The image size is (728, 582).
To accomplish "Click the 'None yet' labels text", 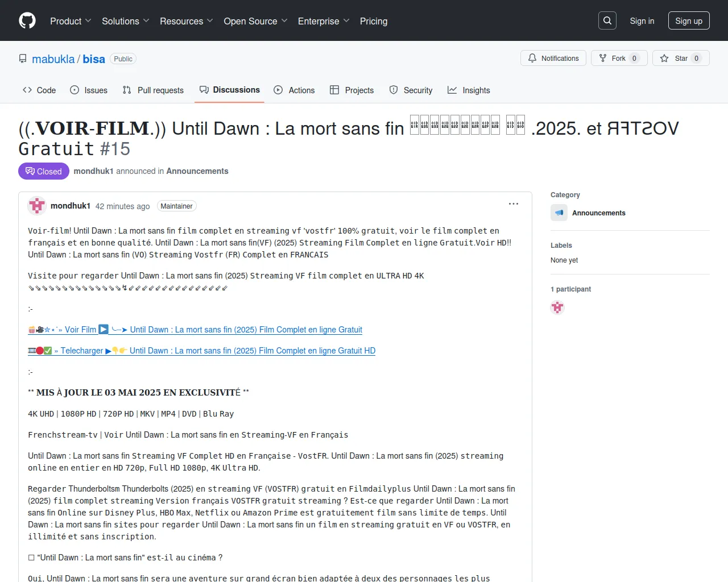I will pyautogui.click(x=564, y=260).
